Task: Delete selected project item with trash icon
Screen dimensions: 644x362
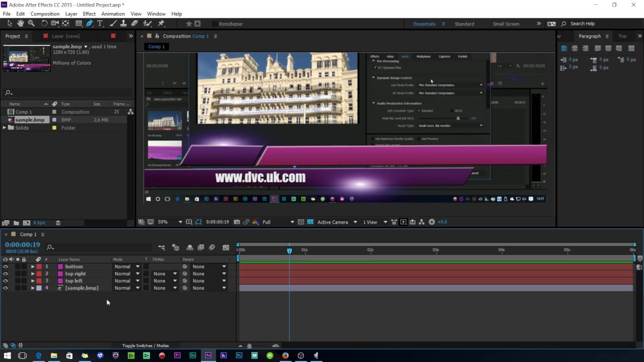Action: click(58, 223)
